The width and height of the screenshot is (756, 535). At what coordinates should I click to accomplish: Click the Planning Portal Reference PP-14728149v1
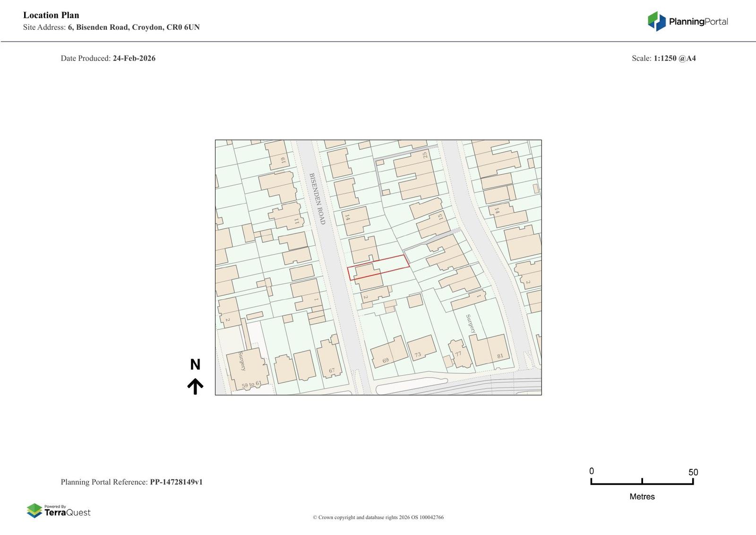coord(176,482)
